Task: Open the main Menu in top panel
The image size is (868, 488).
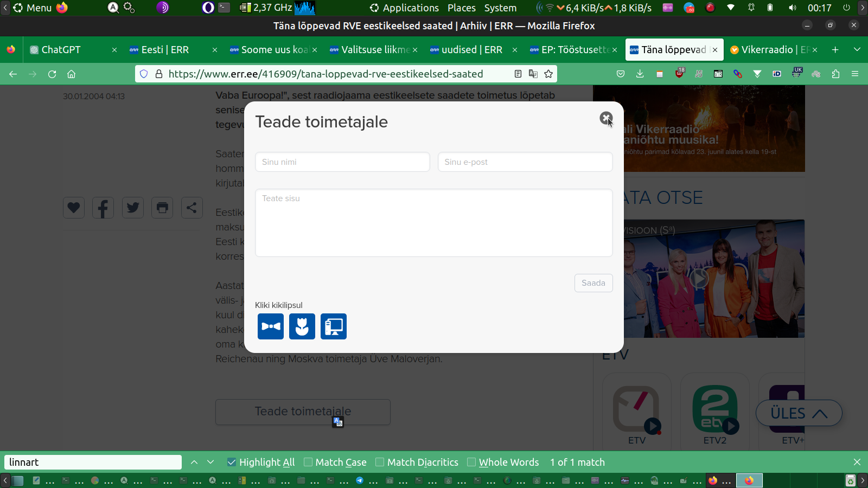Action: coord(33,8)
